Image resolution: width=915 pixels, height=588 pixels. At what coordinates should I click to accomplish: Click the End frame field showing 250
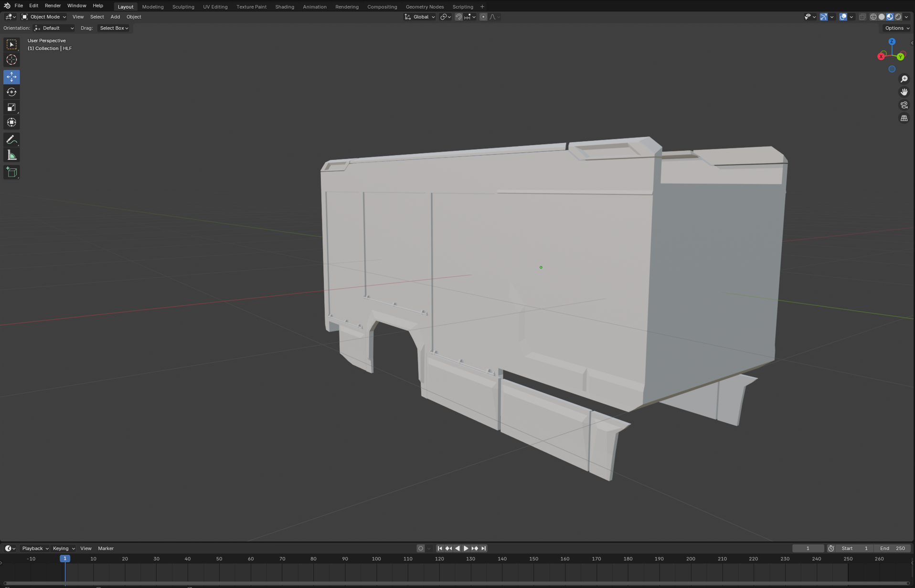tap(893, 548)
